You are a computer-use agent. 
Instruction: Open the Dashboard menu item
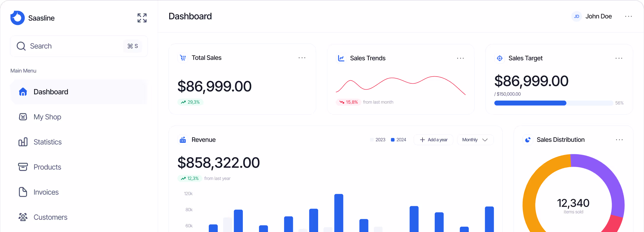pos(79,92)
